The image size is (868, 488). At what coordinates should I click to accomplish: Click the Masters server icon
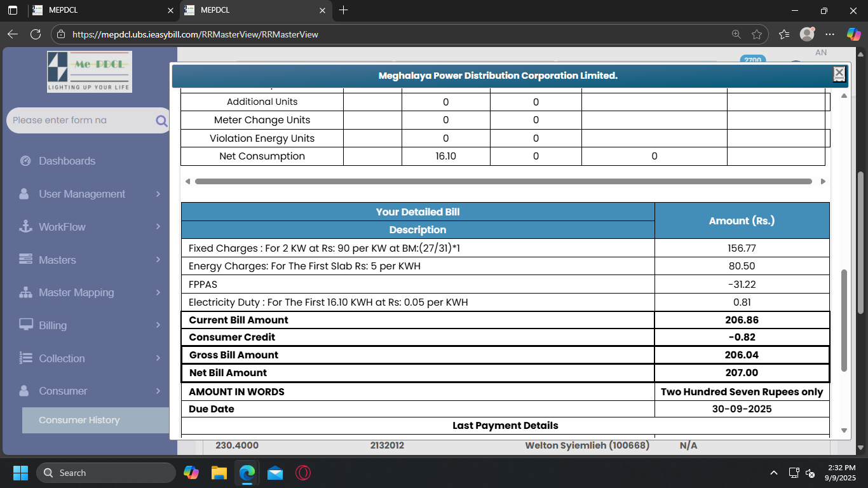[x=25, y=260]
